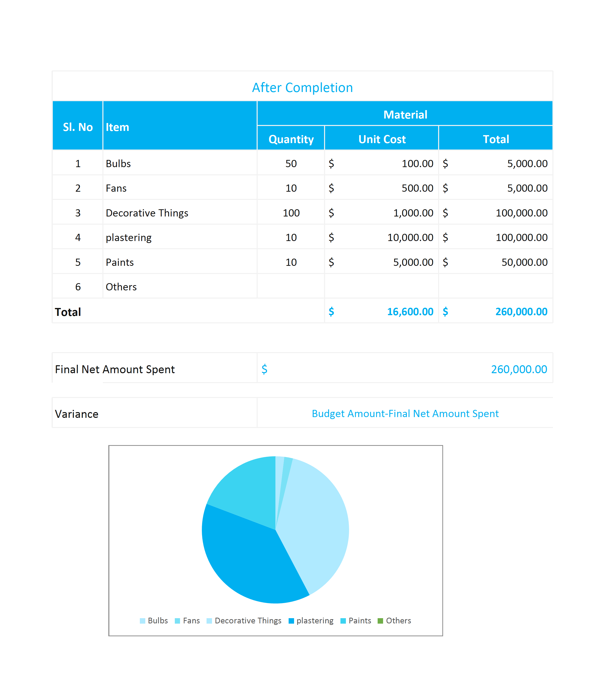Image resolution: width=605 pixels, height=700 pixels.
Task: Click the Sl. No header cell
Action: point(78,127)
